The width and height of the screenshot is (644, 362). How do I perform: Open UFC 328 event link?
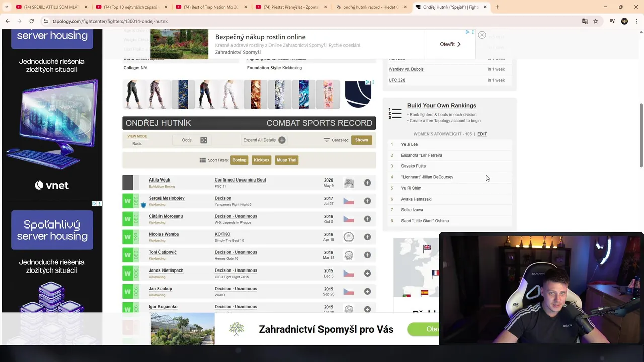point(397,80)
